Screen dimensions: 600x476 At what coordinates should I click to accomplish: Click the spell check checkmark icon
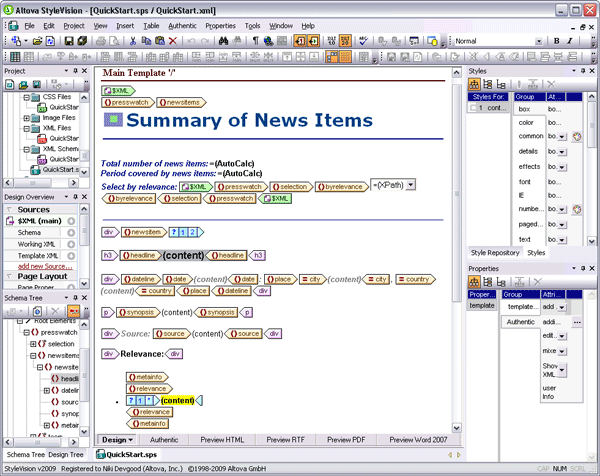(x=363, y=41)
